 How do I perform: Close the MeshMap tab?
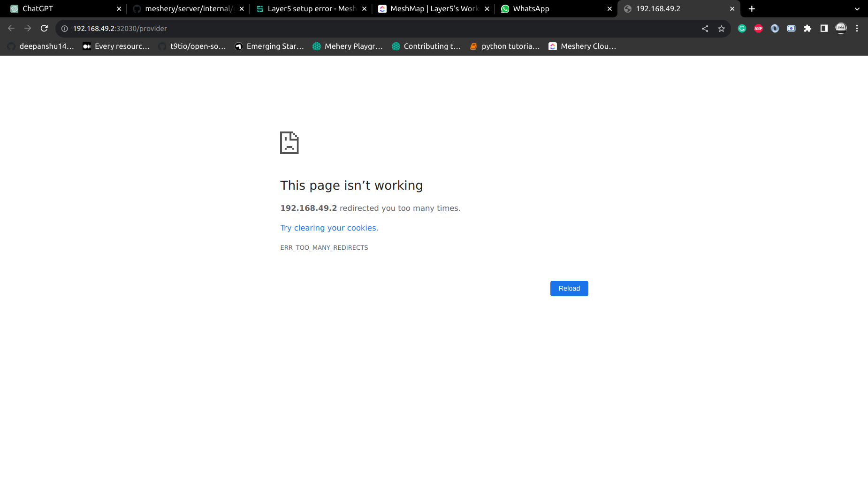click(487, 9)
